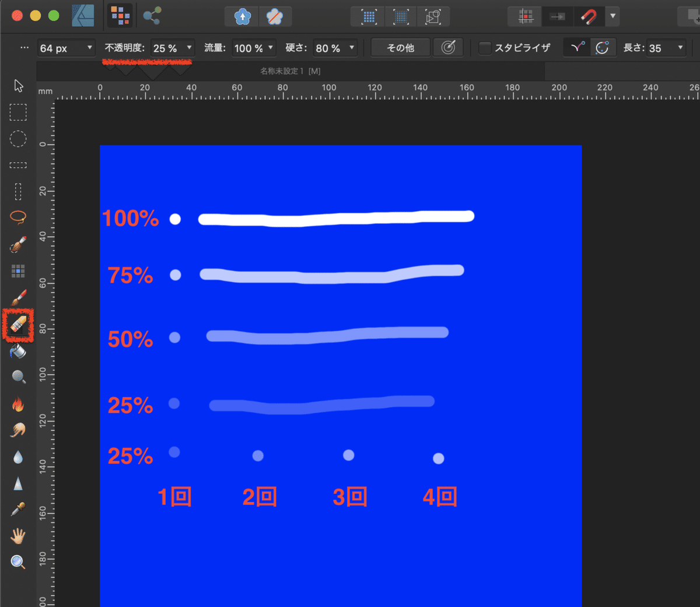Select the Rectangular Marquee tool

pos(18,112)
